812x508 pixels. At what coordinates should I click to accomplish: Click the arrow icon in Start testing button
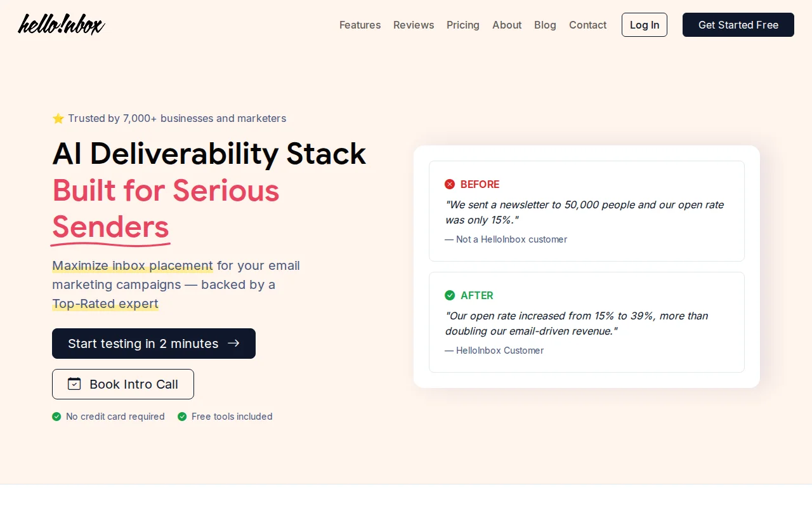233,343
